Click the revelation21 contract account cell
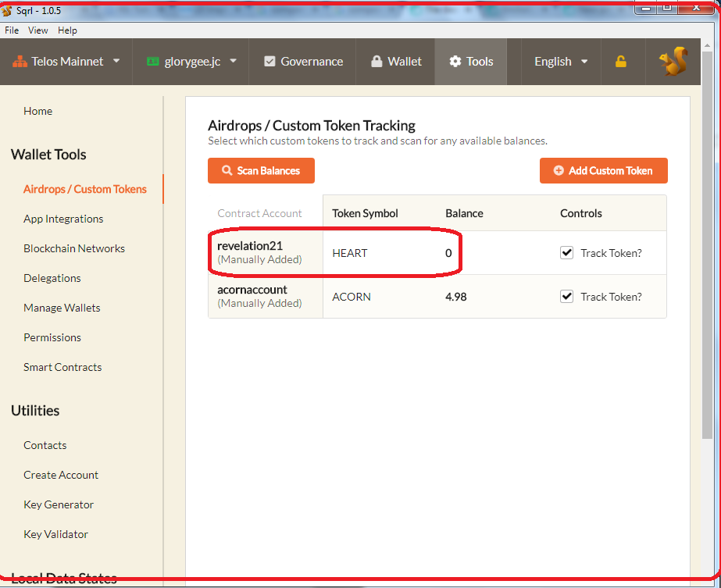The image size is (721, 588). tap(266, 252)
